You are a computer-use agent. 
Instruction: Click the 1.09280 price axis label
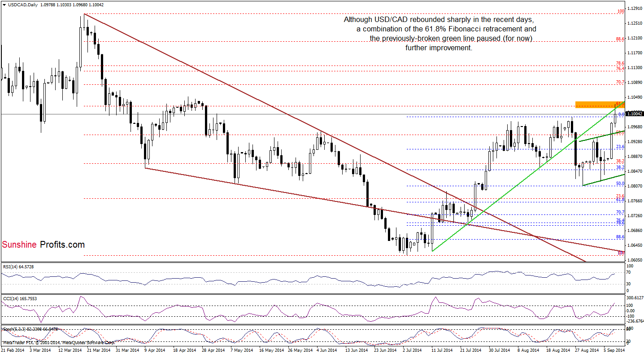[x=634, y=141]
